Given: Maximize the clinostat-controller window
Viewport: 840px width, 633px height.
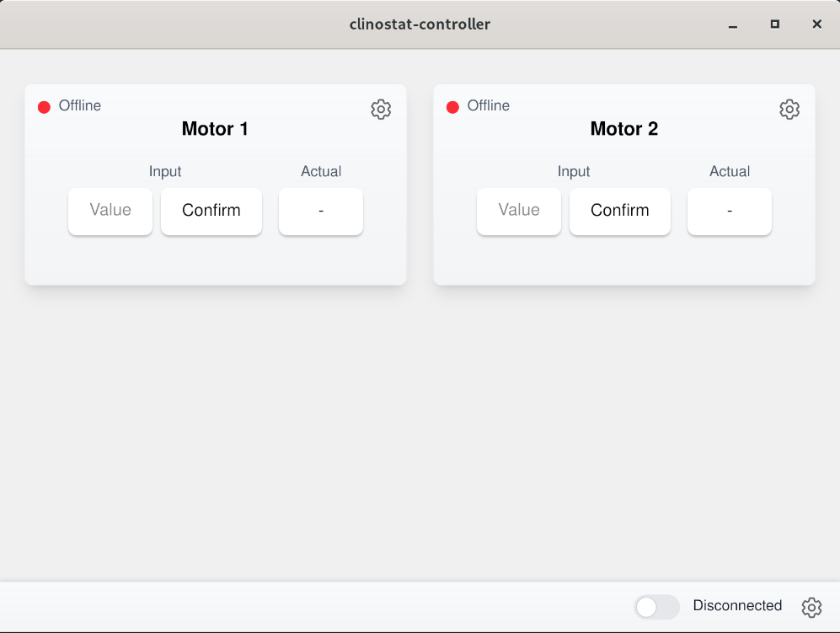Looking at the screenshot, I should (x=774, y=24).
